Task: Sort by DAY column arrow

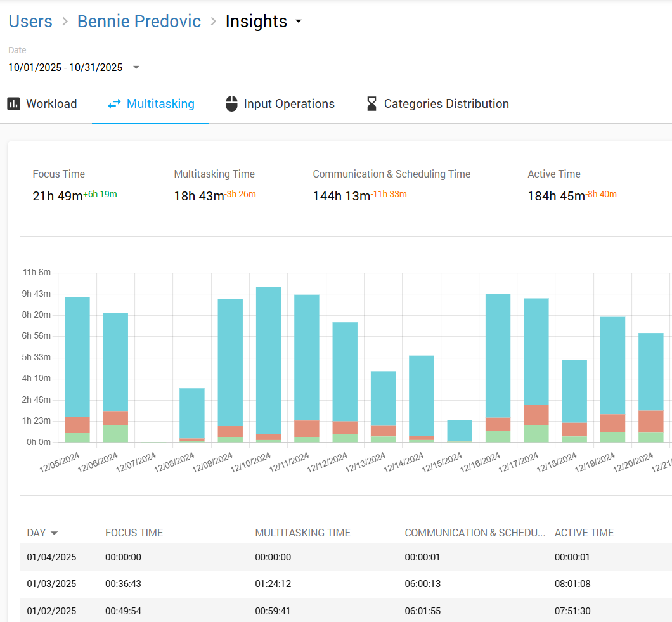Action: 54,533
